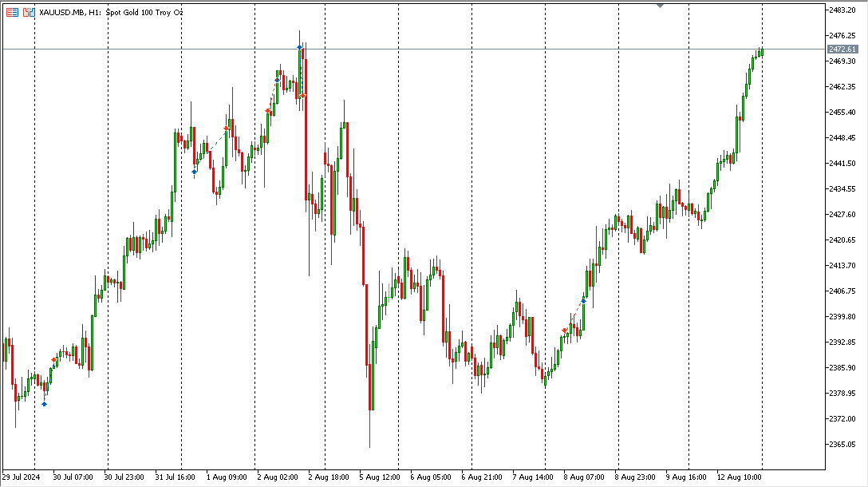Click the 2 Aug 02:00 time label

click(x=278, y=477)
